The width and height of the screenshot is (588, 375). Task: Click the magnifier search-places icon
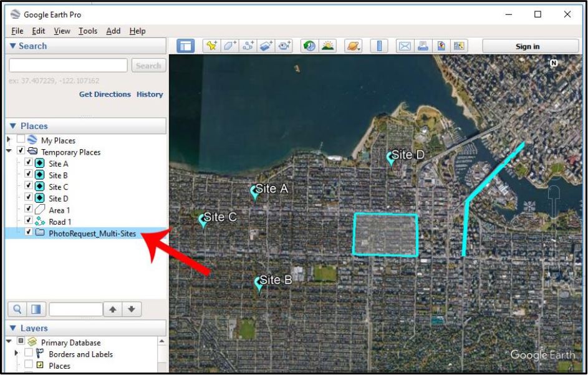coord(17,309)
